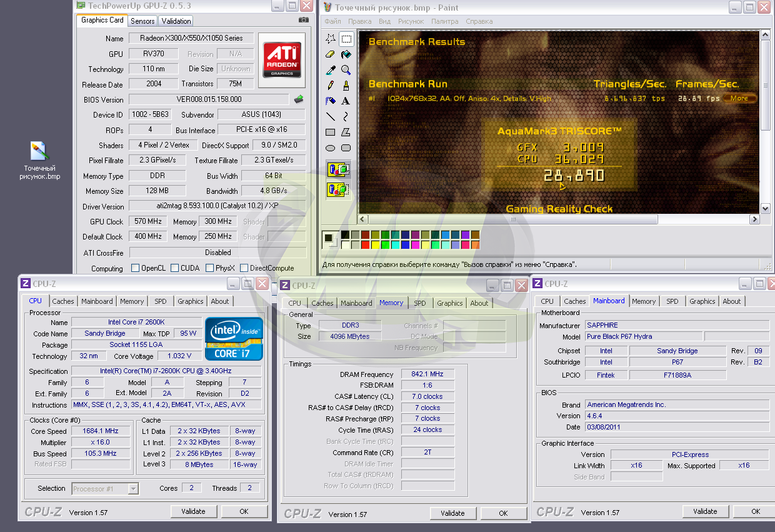The width and height of the screenshot is (775, 532).
Task: Click the Intel Core i7 logo in CPU-Z
Action: click(234, 338)
